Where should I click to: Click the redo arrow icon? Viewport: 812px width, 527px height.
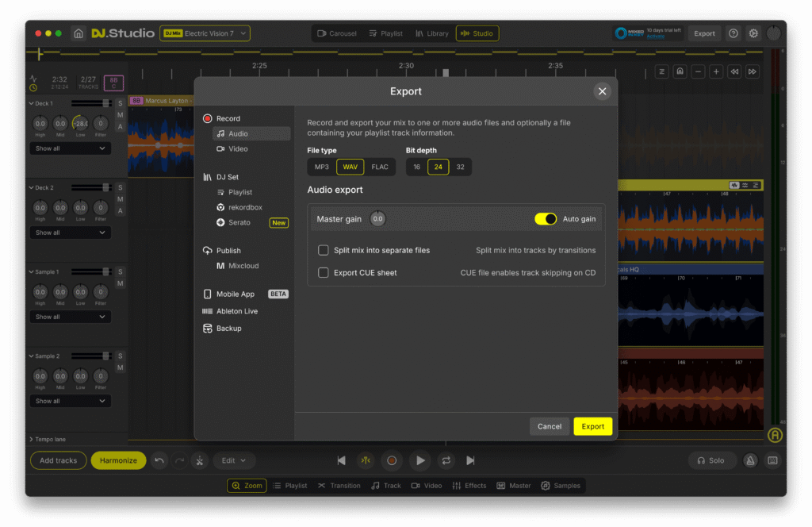coord(179,460)
